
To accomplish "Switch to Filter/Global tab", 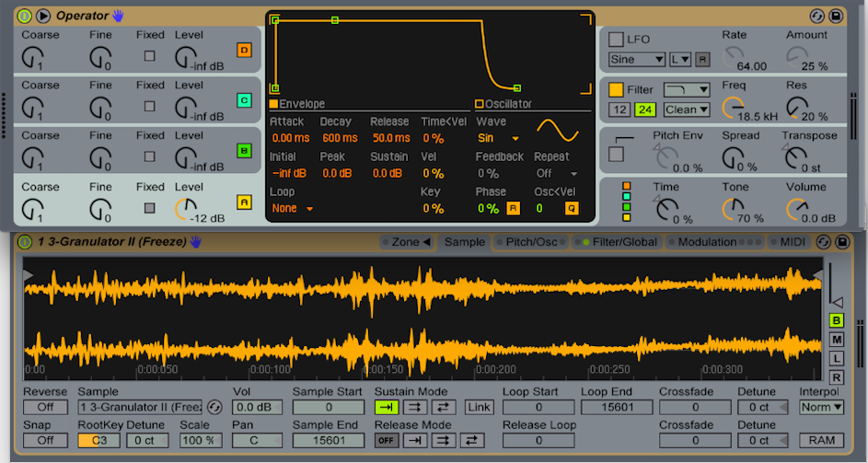I will point(617,242).
